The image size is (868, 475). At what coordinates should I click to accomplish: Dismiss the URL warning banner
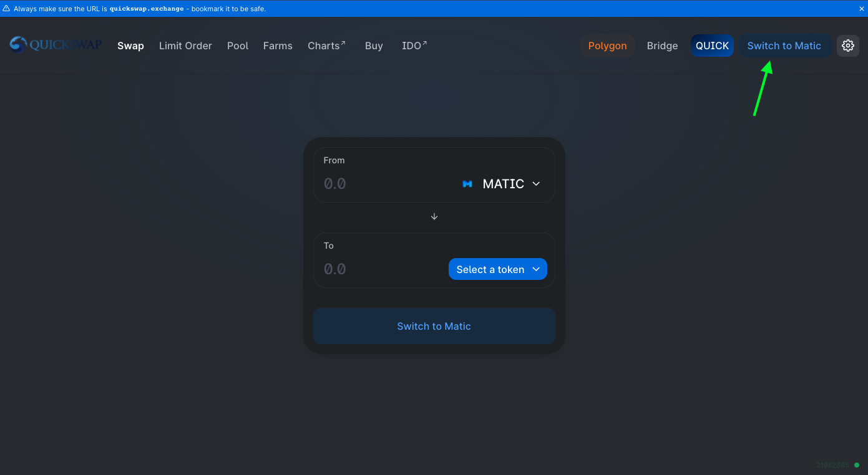click(861, 9)
